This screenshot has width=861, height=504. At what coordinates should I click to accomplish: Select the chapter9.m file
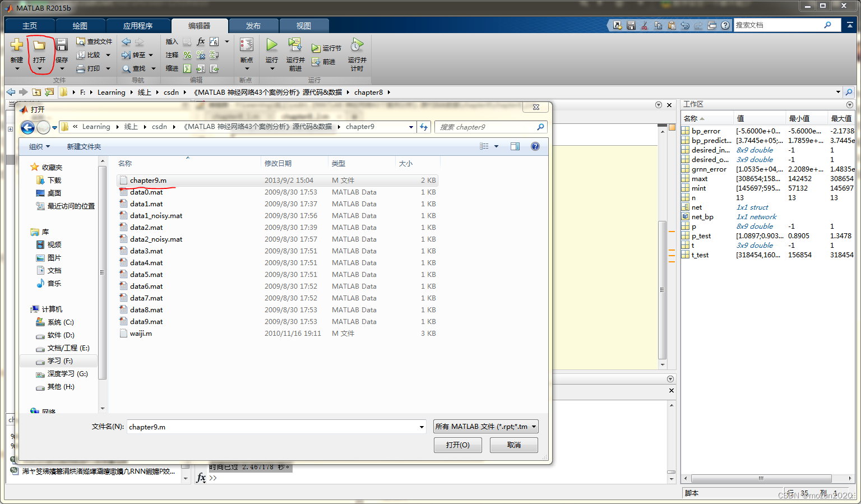click(277, 180)
